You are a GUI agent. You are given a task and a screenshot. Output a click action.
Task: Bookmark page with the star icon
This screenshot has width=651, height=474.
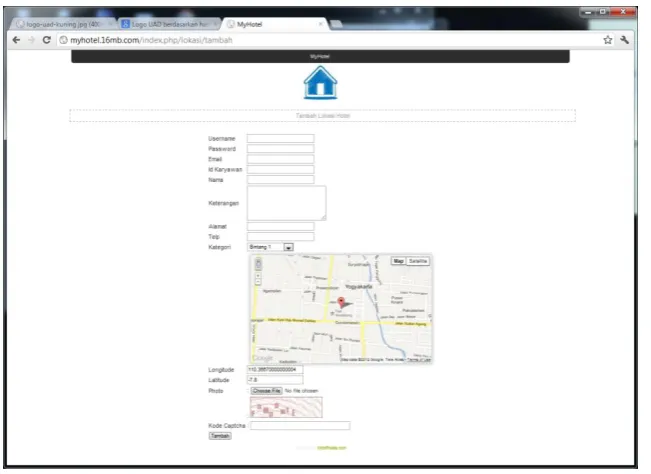coord(607,40)
